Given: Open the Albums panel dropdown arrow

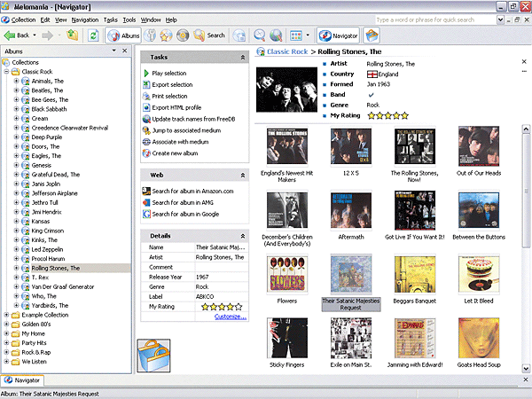Looking at the screenshot, I should (114, 51).
